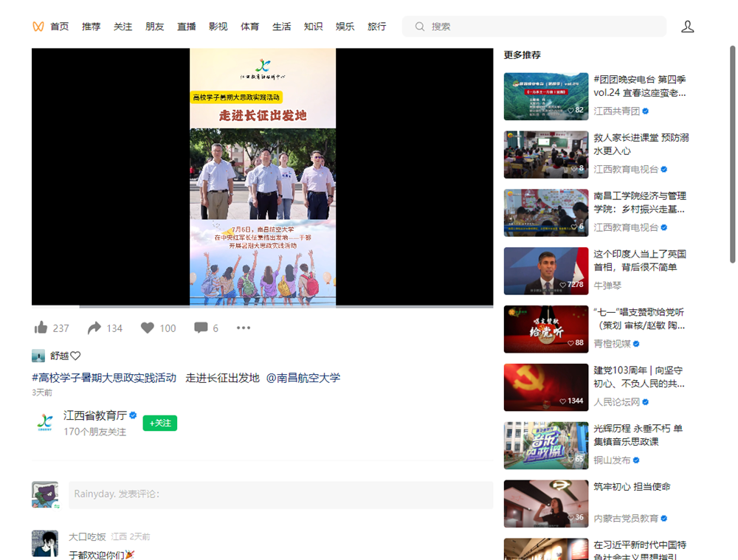The height and width of the screenshot is (560, 738).
Task: Click the comment input field labeled 发表评论
Action: pyautogui.click(x=280, y=494)
